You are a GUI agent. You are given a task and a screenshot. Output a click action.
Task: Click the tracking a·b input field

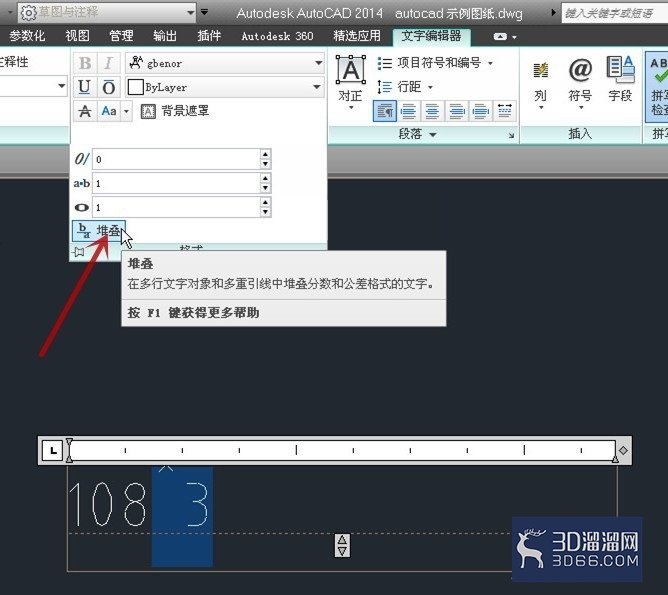176,184
